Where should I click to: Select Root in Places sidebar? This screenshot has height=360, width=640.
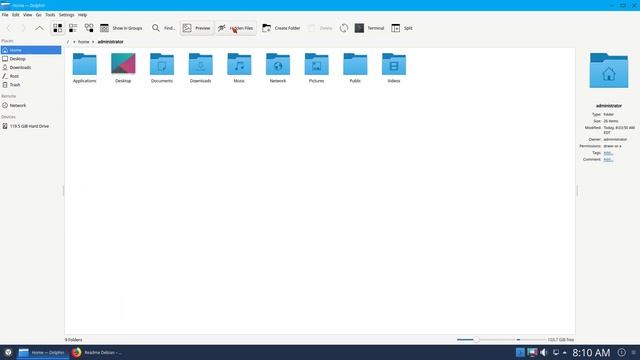[31, 76]
